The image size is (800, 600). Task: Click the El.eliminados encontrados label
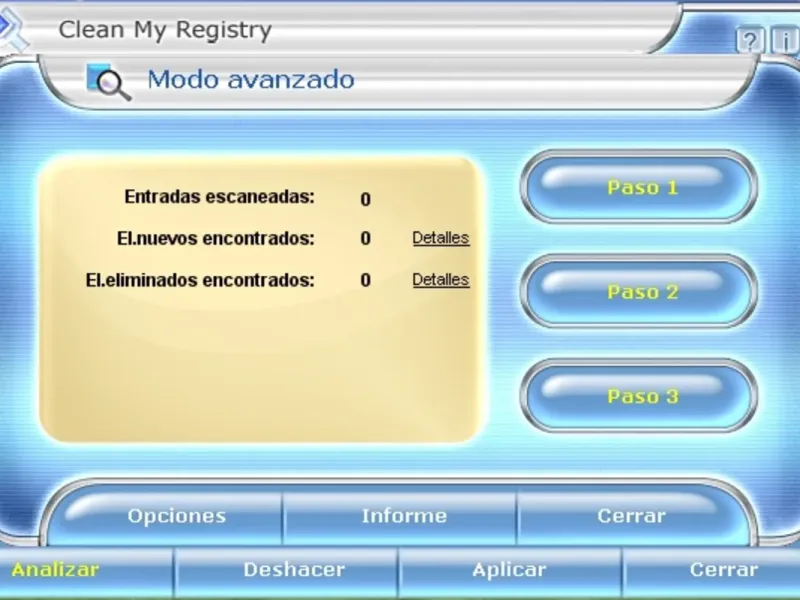(x=200, y=280)
